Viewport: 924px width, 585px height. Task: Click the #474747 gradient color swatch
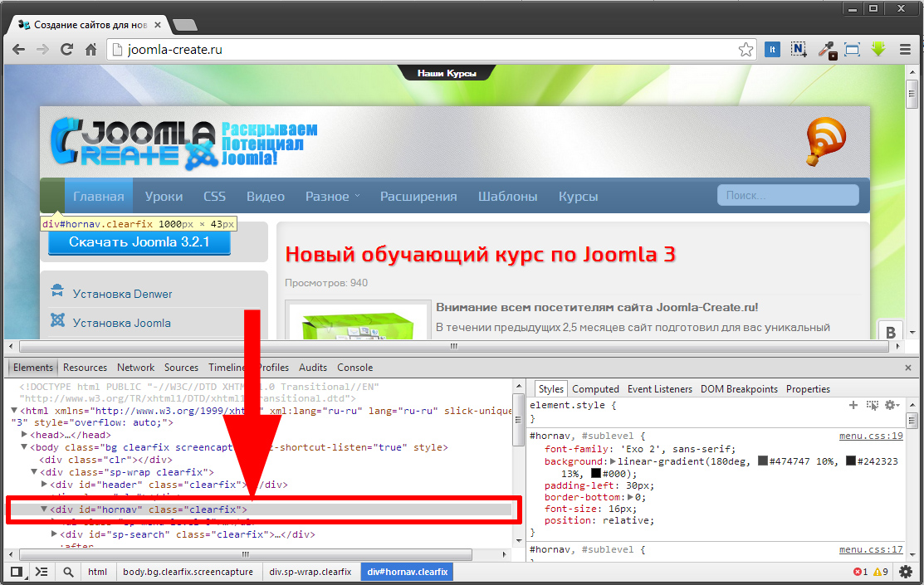(763, 461)
